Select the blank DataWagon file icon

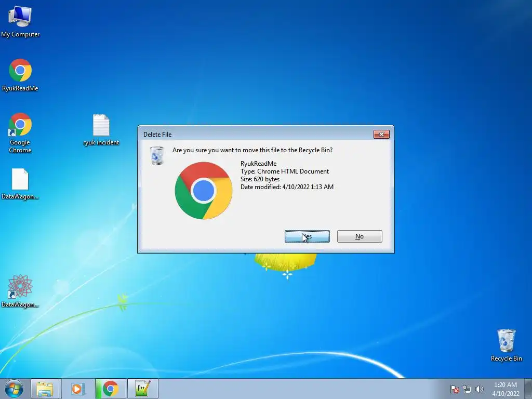(20, 184)
